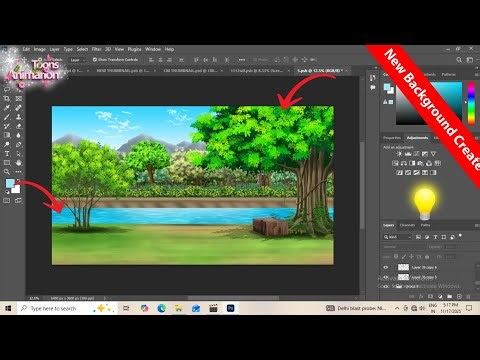The image size is (480, 360).
Task: Select the Dodge tool
Action: tap(7, 144)
